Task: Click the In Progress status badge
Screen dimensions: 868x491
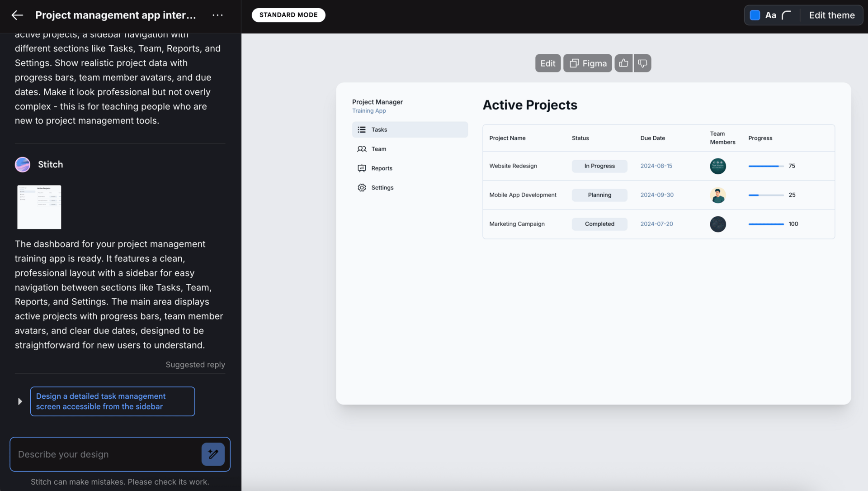Action: [x=599, y=166]
